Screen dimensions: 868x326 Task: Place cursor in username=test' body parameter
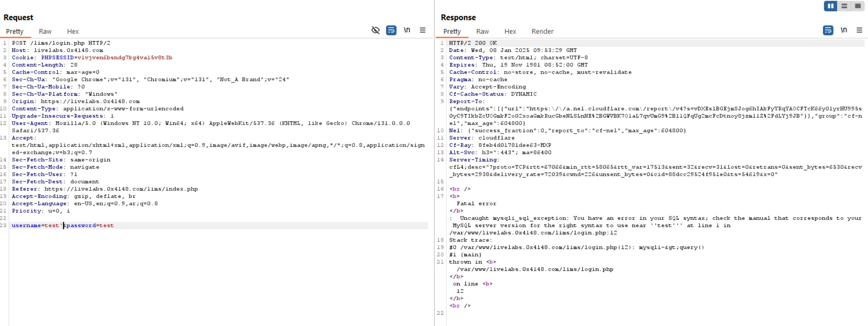click(37, 226)
